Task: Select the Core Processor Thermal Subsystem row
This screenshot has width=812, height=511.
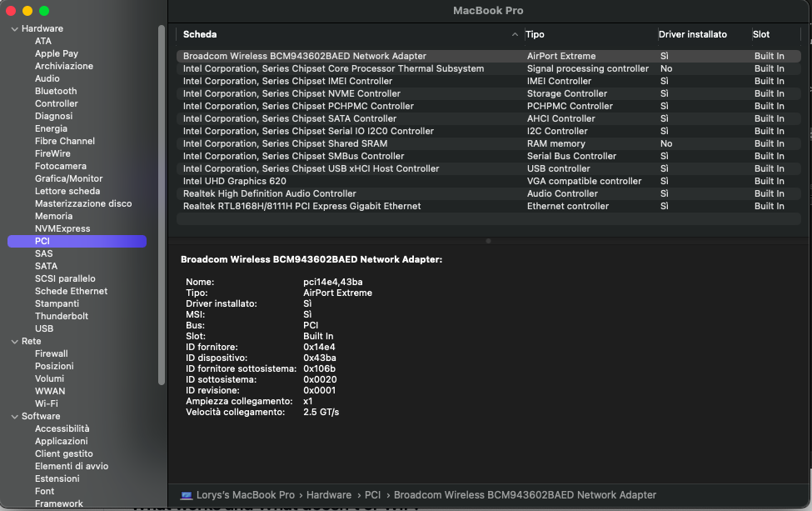Action: coord(488,68)
